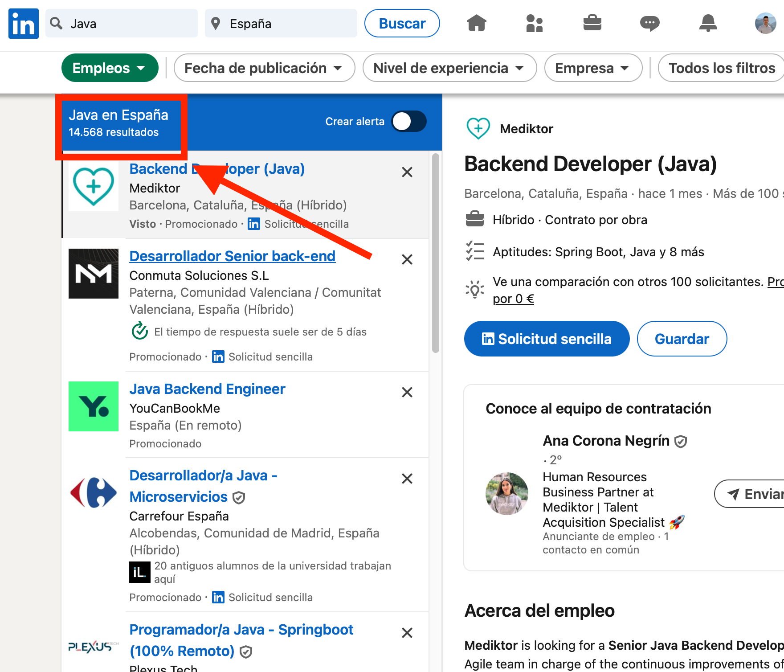
Task: Dismiss the Backend Developer (Java) job card
Action: pyautogui.click(x=407, y=172)
